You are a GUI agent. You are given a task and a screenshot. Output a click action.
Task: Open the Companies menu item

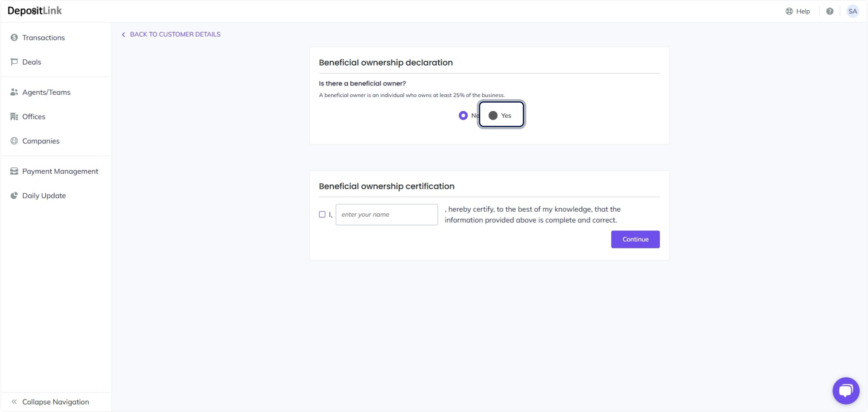(x=41, y=141)
